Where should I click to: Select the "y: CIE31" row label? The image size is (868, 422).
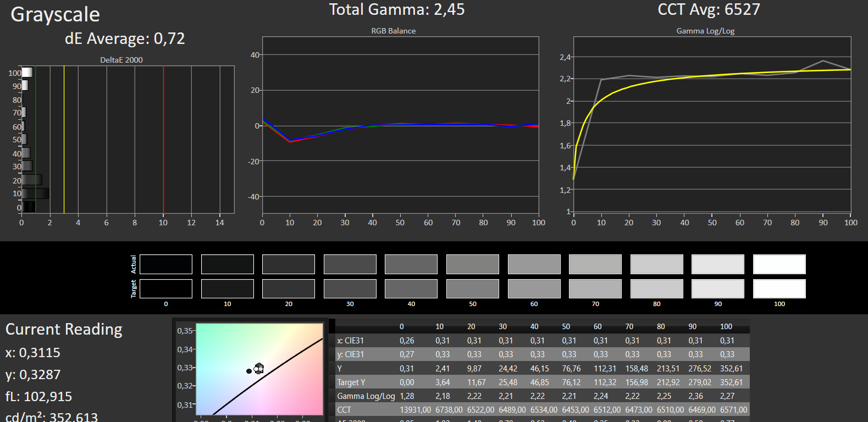pyautogui.click(x=351, y=354)
